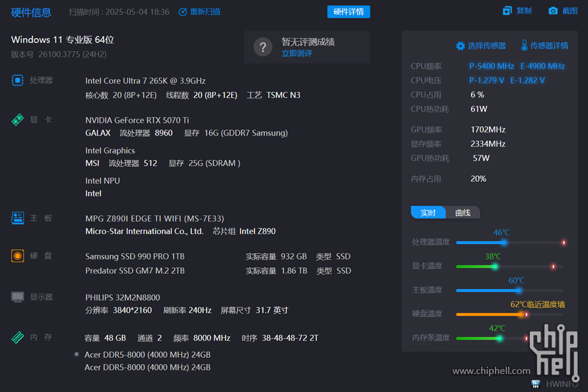Click the thermometer icon for 传感器详情
The width and height of the screenshot is (588, 392).
(524, 46)
